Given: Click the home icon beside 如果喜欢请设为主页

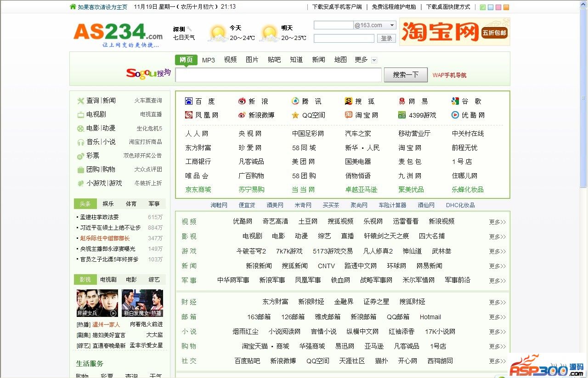Looking at the screenshot, I should pyautogui.click(x=73, y=7).
